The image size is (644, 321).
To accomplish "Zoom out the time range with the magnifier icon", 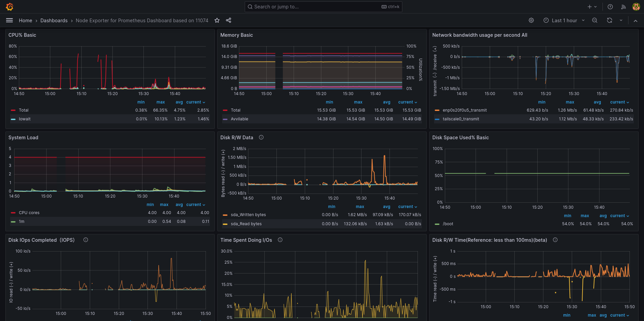I will coord(594,20).
